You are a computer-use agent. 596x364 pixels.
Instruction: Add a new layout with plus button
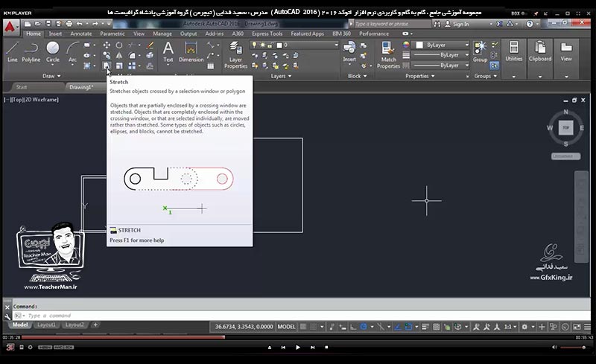[x=95, y=325]
